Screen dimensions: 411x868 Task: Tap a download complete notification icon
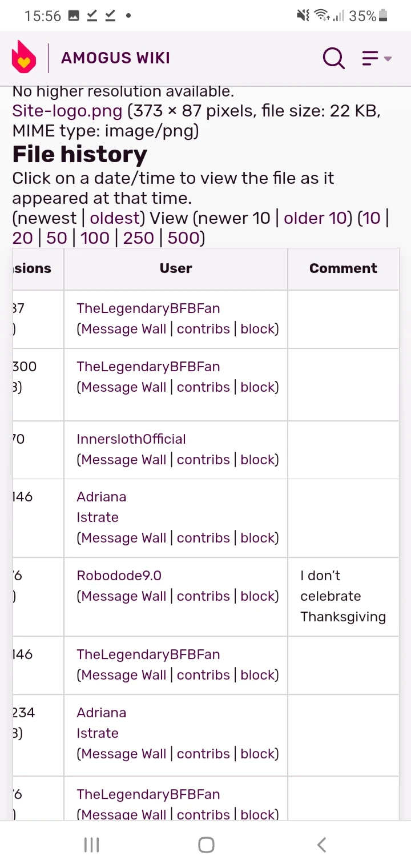tap(91, 15)
